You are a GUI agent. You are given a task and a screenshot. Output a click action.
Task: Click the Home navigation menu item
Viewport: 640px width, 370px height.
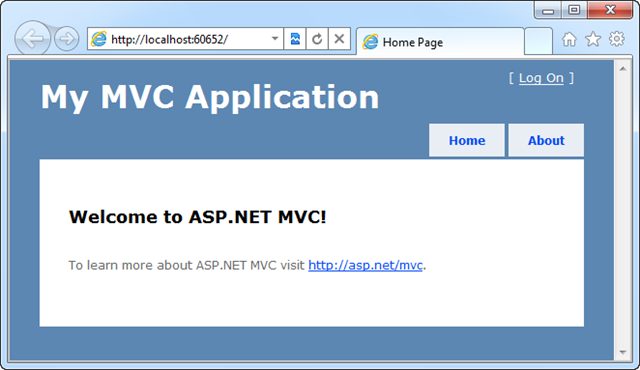(x=467, y=140)
